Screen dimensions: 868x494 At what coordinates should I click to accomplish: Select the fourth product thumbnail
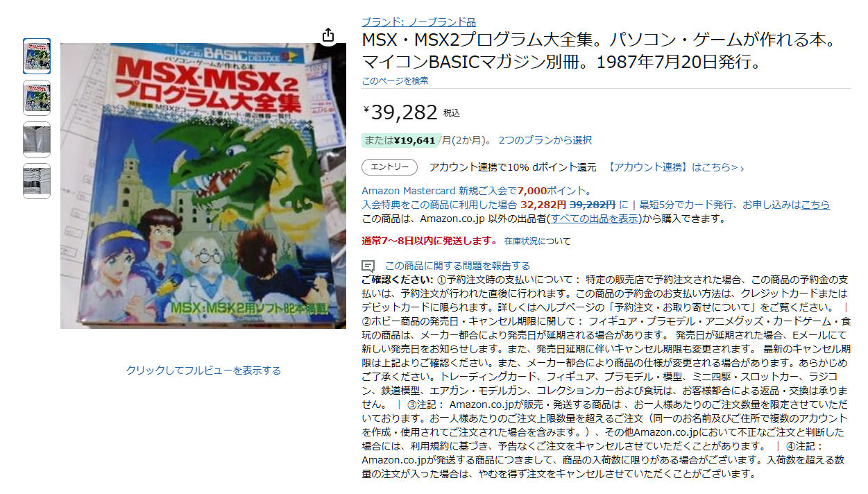37,181
